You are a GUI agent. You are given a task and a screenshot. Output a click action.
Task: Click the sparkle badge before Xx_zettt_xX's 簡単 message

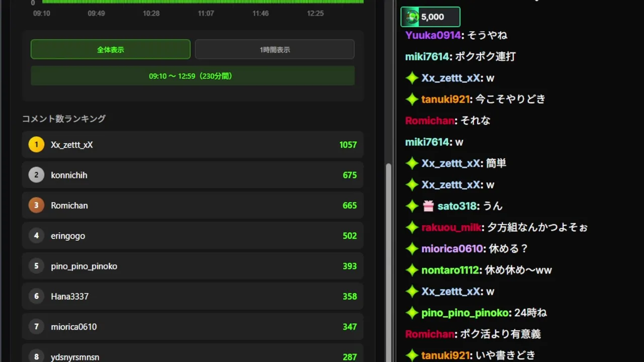coord(412,163)
